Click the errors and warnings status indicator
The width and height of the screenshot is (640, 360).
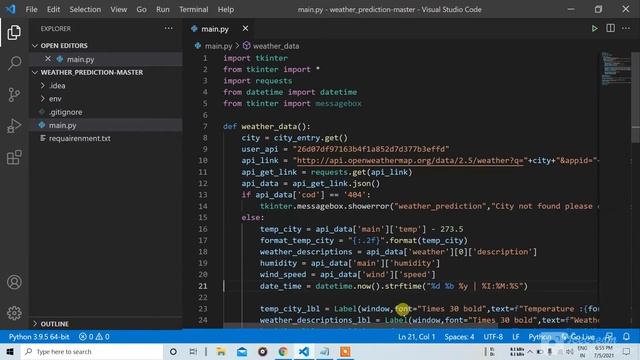(x=94, y=337)
